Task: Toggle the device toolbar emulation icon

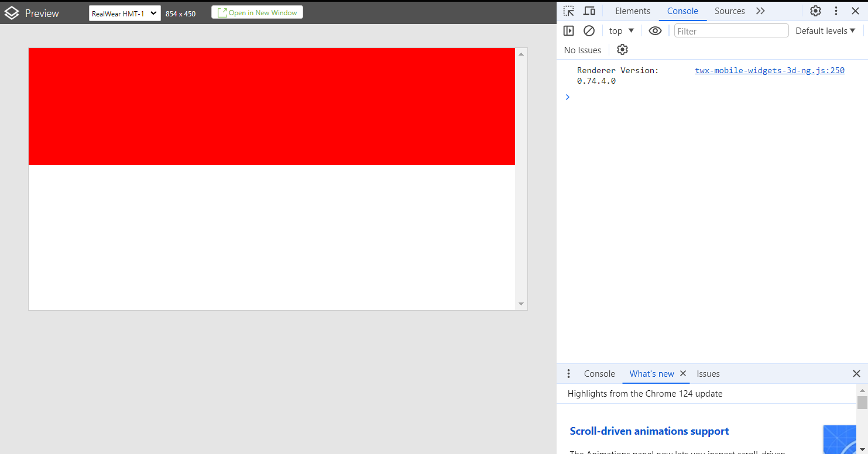Action: pos(589,11)
